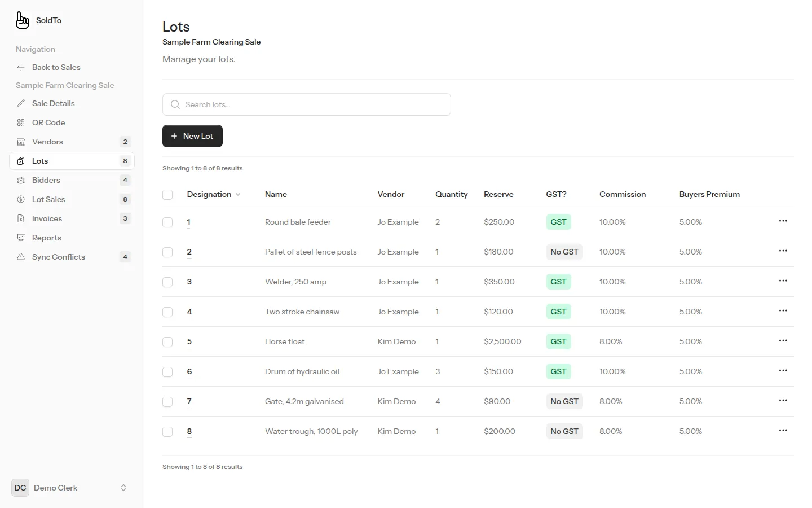Open the Invoices navigation item

[x=72, y=218]
